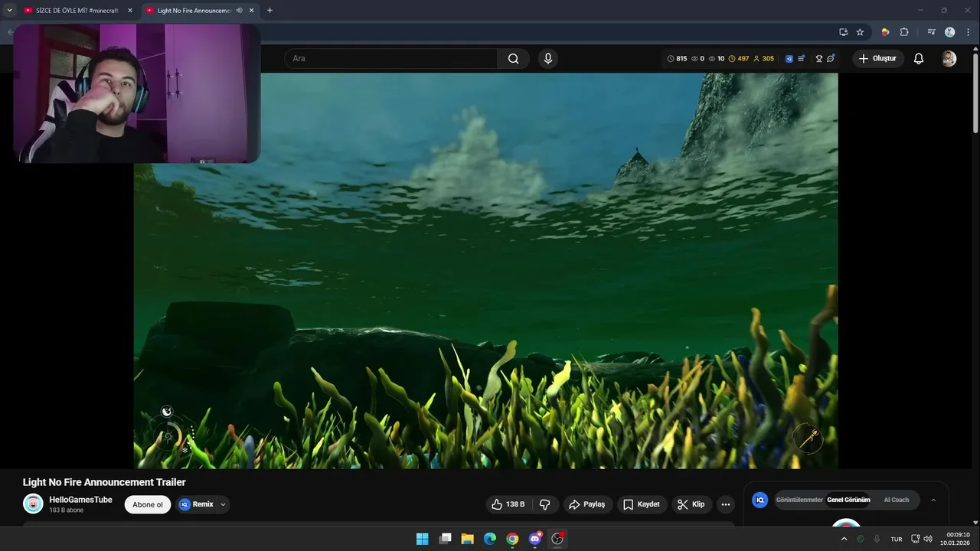This screenshot has width=980, height=551.
Task: Expand the Remix dropdown arrow
Action: click(223, 504)
